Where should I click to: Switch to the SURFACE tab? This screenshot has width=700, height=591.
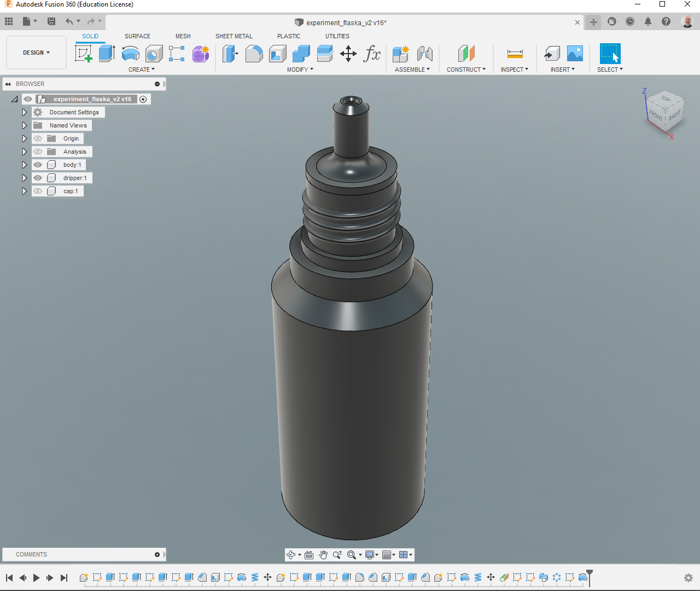point(137,36)
